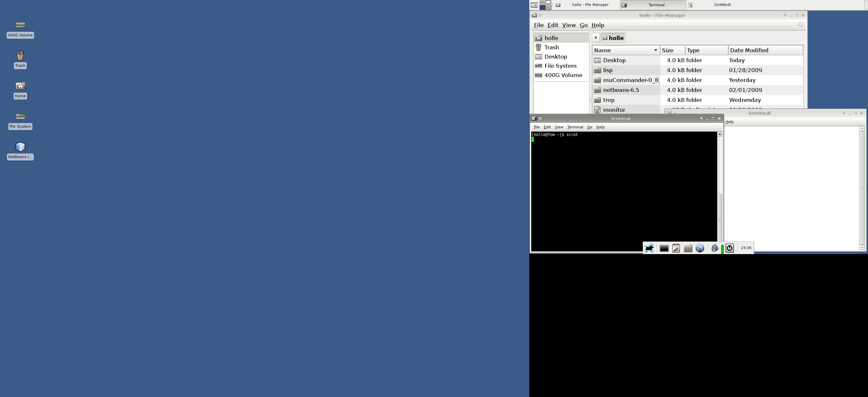868x397 pixels.
Task: Open the notepad editor launcher
Action: [676, 248]
